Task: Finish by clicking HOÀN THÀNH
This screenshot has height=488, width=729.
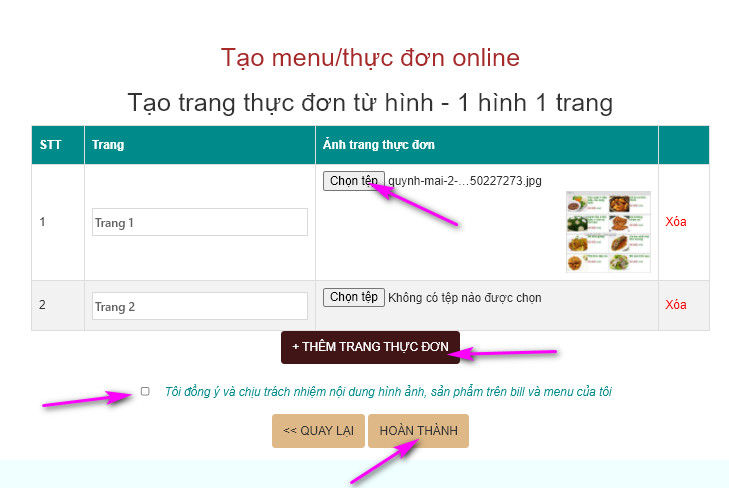Action: tap(418, 431)
